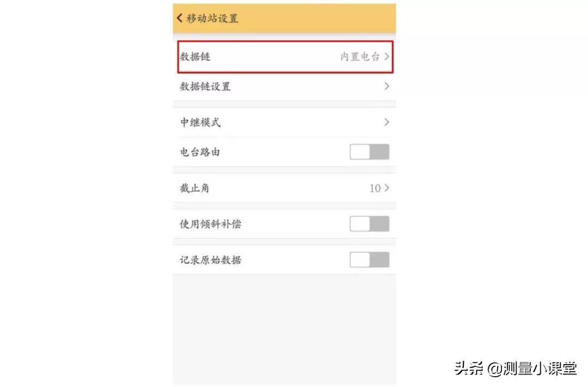The height and width of the screenshot is (387, 588).
Task: Return to previous screen via 移动站设置 header
Action: tap(204, 17)
